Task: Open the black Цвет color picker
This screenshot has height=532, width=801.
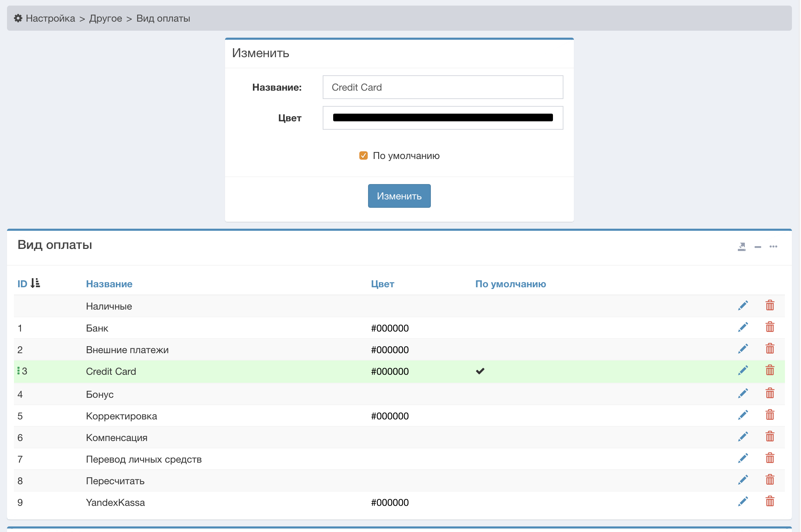Action: pos(442,118)
